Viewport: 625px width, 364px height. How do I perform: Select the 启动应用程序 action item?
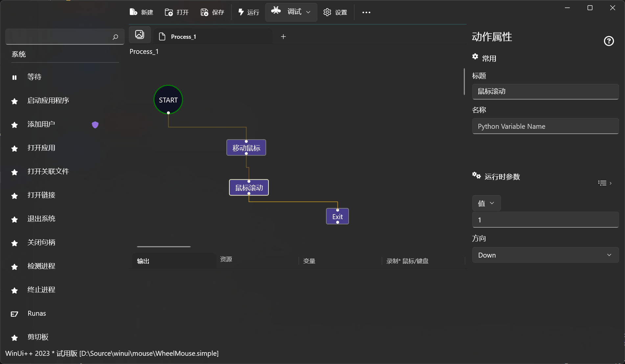coord(48,101)
